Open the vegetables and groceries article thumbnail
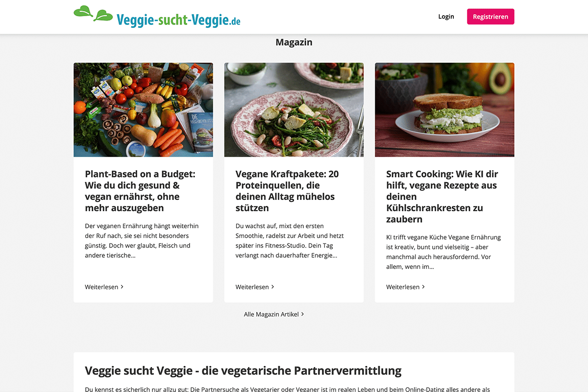This screenshot has width=588, height=392. [x=143, y=110]
